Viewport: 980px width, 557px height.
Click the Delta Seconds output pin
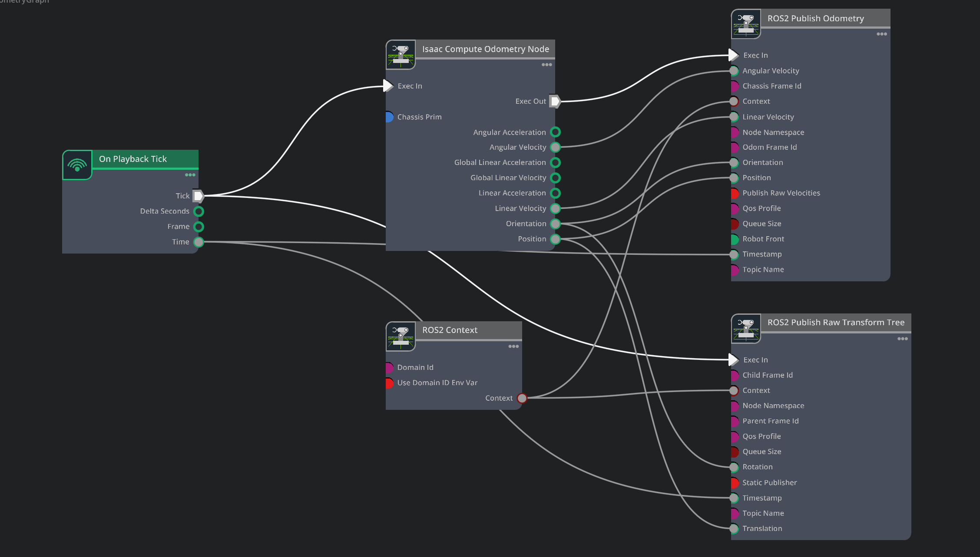(199, 211)
